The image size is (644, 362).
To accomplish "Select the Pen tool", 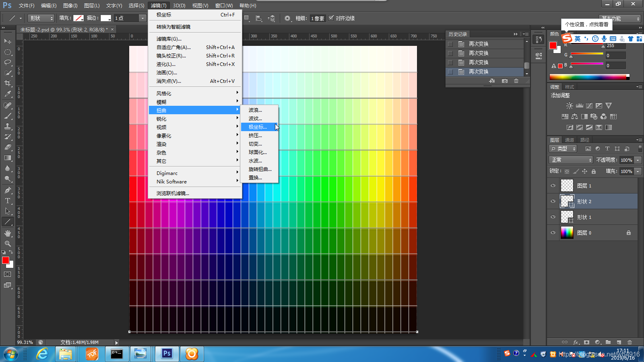I will (x=8, y=190).
